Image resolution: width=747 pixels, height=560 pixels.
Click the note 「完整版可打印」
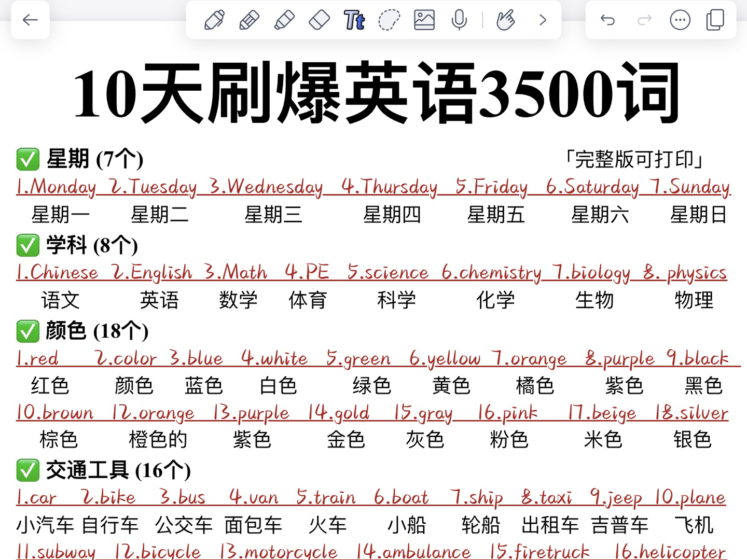coord(634,159)
